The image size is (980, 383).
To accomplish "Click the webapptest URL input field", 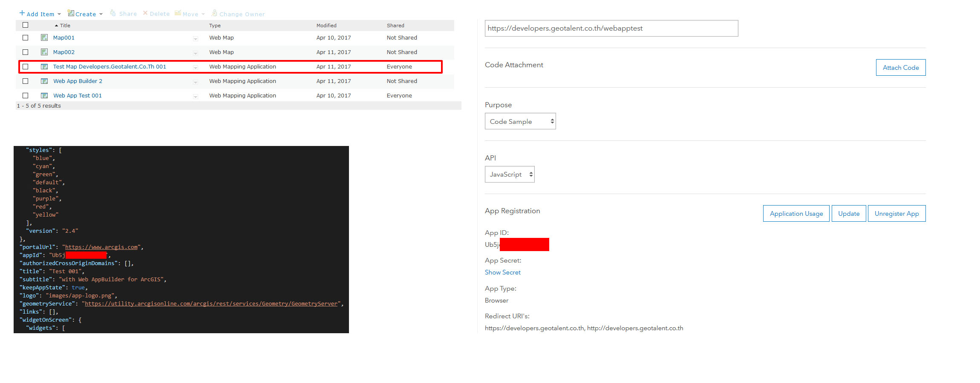I will [611, 29].
